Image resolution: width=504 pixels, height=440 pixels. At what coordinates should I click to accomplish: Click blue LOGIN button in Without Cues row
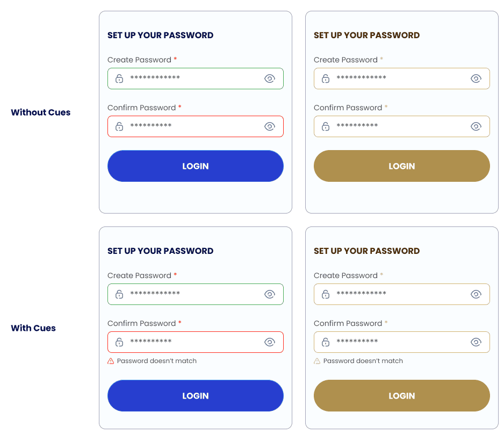tap(196, 166)
